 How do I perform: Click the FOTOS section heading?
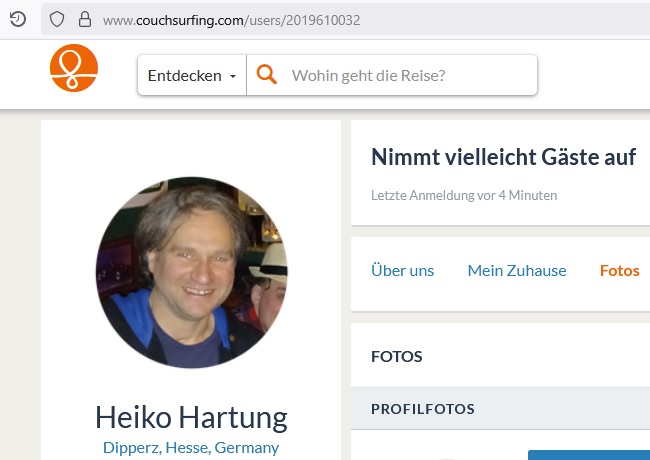tap(397, 356)
